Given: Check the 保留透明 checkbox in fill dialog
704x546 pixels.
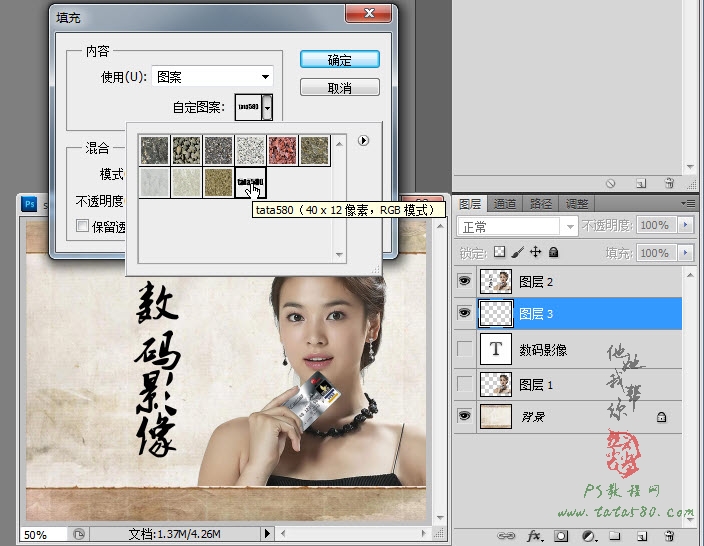Looking at the screenshot, I should tap(82, 225).
